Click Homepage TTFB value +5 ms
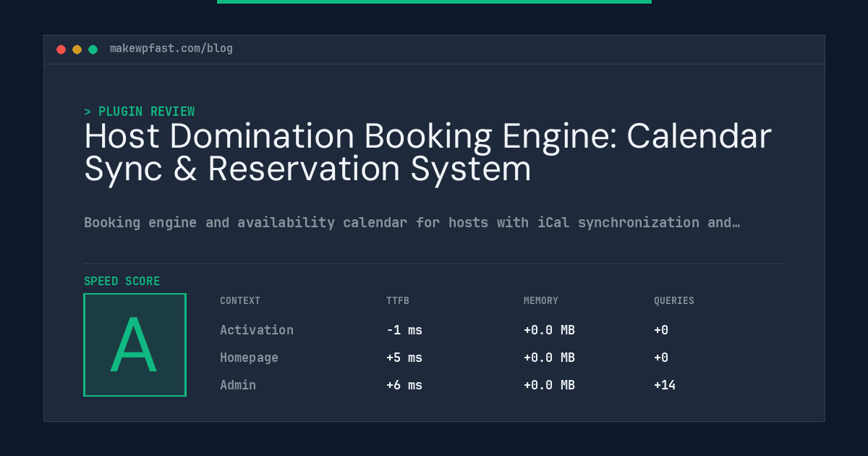This screenshot has height=456, width=868. [x=404, y=358]
